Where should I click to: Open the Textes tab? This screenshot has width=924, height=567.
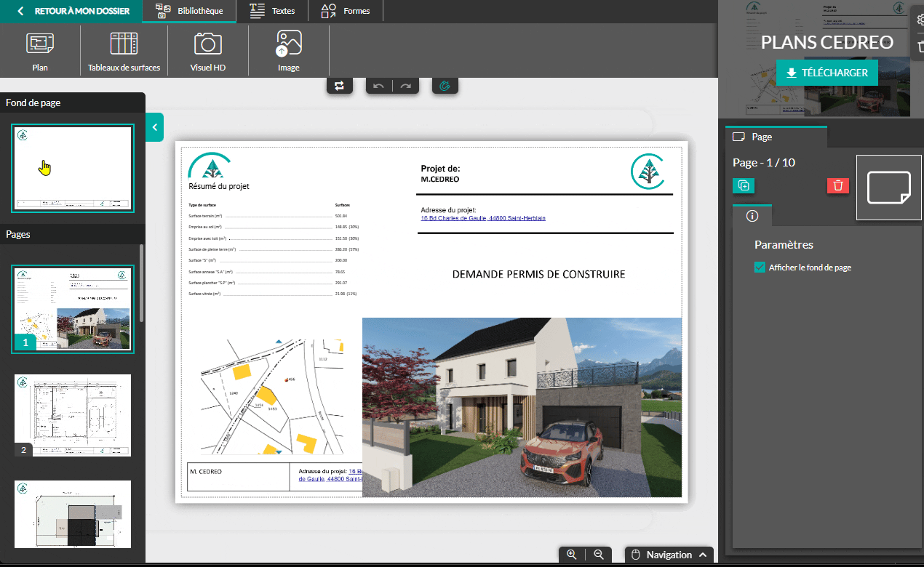pyautogui.click(x=271, y=11)
